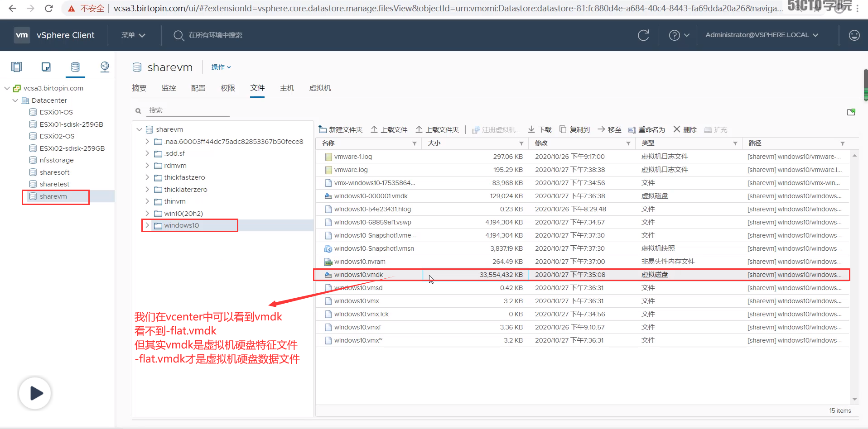The width and height of the screenshot is (868, 429).
Task: Click the 复制到 button
Action: click(574, 130)
